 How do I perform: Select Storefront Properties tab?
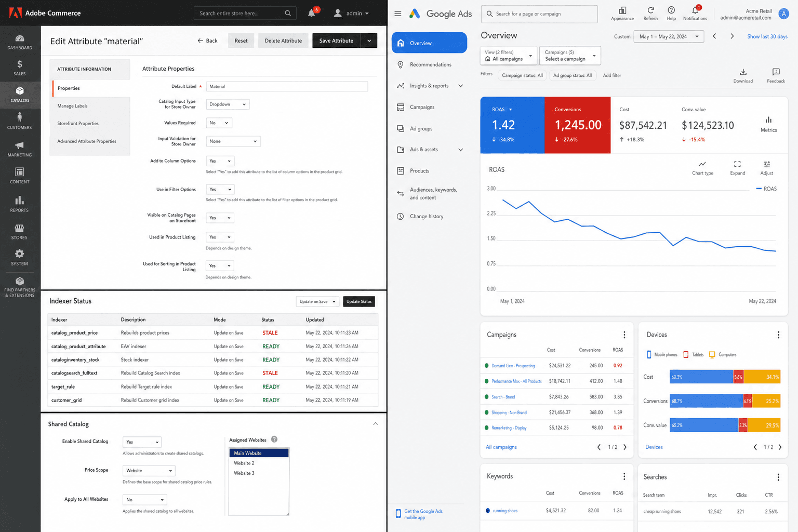tap(91, 124)
